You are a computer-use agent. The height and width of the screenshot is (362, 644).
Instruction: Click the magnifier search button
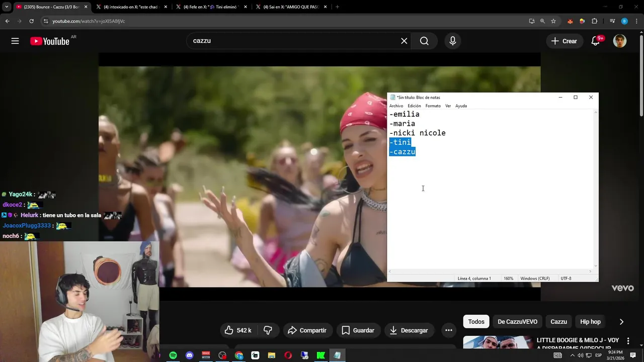pos(424,41)
